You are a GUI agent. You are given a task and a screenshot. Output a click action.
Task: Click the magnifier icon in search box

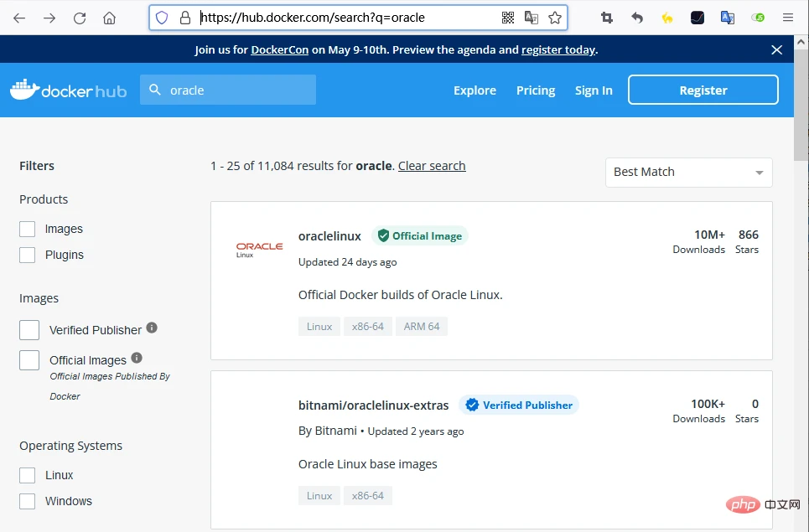[x=155, y=90]
